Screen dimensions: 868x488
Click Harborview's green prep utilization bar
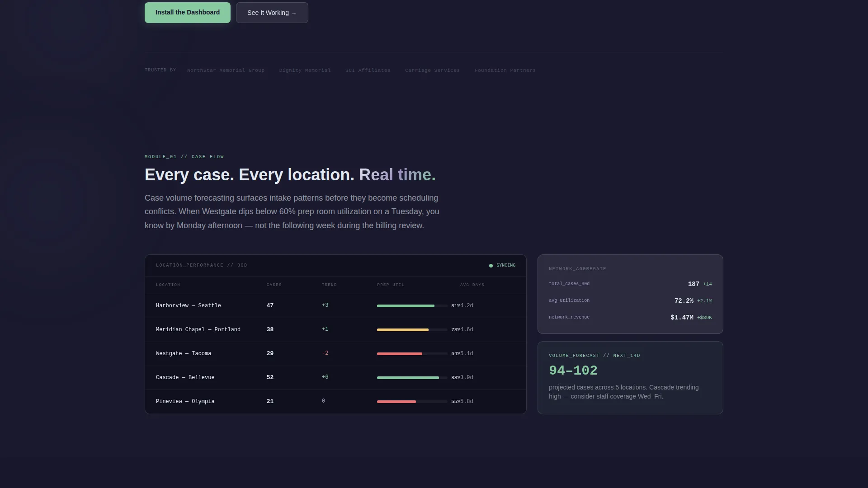[x=406, y=306]
